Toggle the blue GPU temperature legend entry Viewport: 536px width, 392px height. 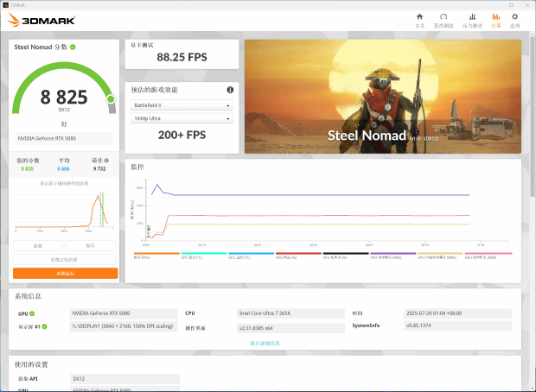(x=252, y=255)
